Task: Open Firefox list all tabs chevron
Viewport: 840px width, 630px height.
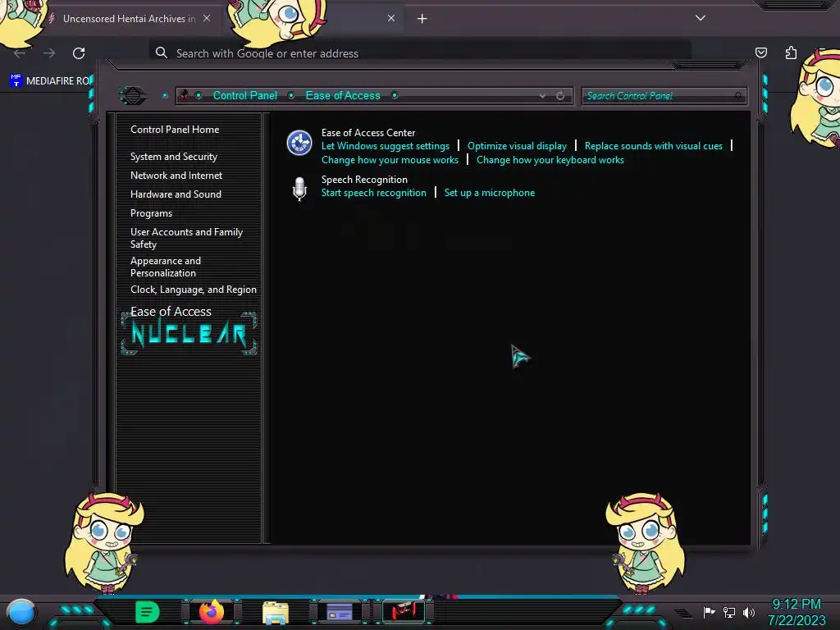Action: [x=701, y=18]
